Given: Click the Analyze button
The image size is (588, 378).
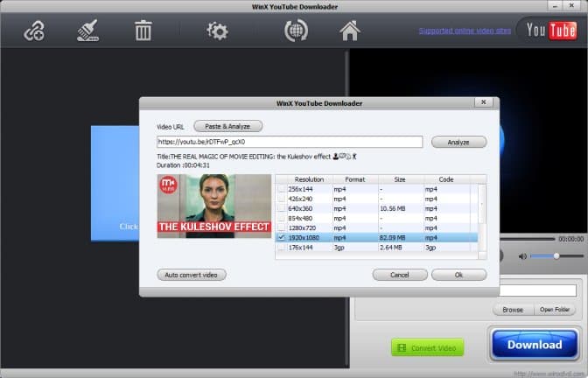Looking at the screenshot, I should [458, 142].
